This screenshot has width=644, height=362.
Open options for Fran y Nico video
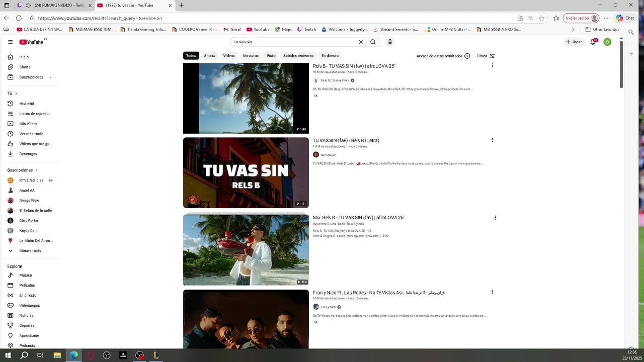click(x=492, y=292)
